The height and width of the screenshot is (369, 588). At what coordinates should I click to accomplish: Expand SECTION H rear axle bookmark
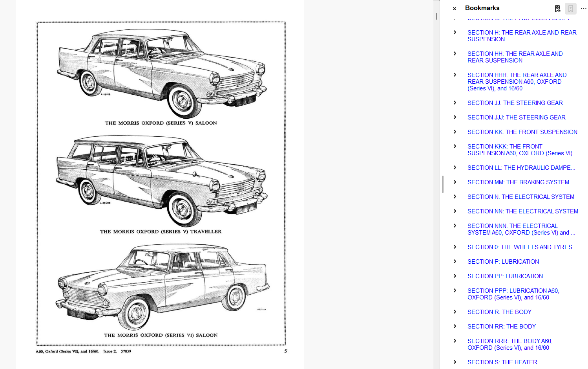(455, 32)
